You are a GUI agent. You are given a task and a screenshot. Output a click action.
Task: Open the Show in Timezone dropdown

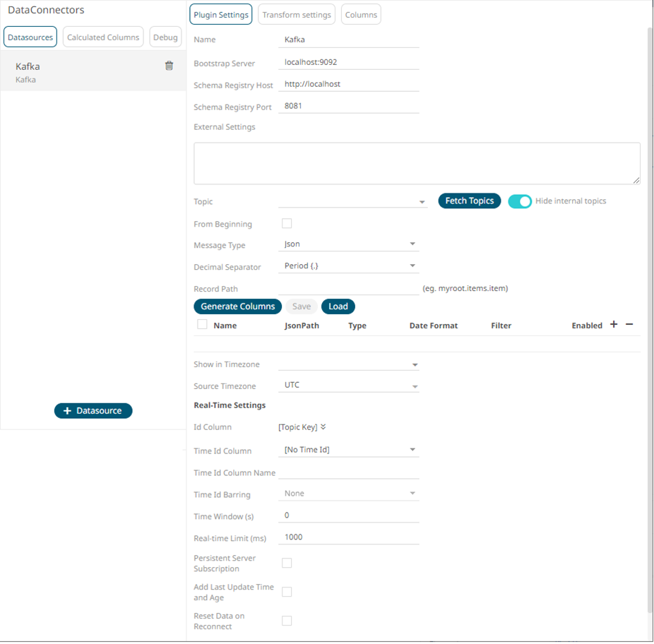point(349,364)
